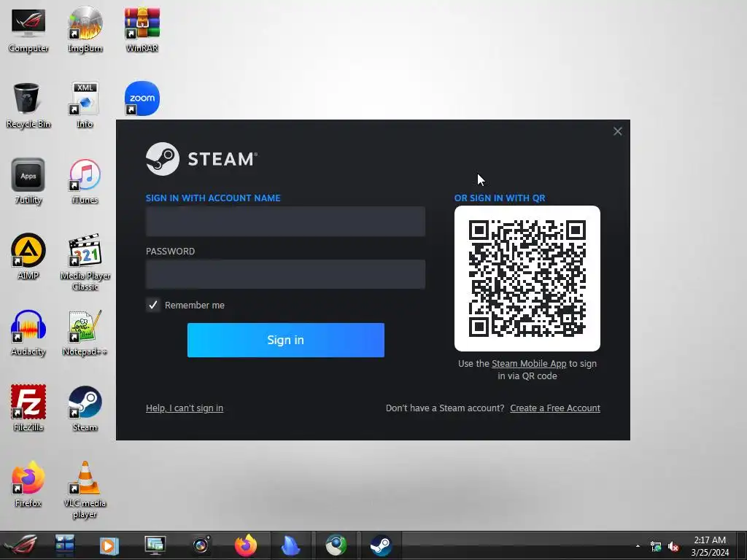Open the blue flame taskbar icon
The image size is (747, 560).
[290, 545]
